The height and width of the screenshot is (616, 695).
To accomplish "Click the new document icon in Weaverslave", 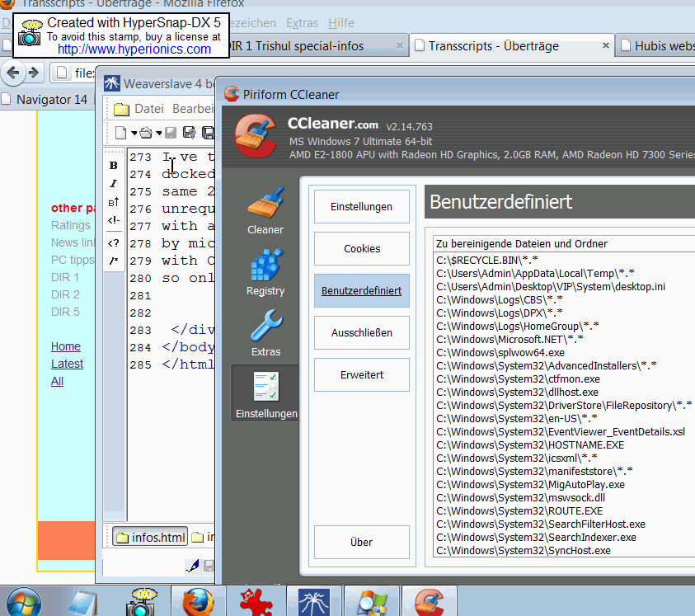I will (120, 133).
